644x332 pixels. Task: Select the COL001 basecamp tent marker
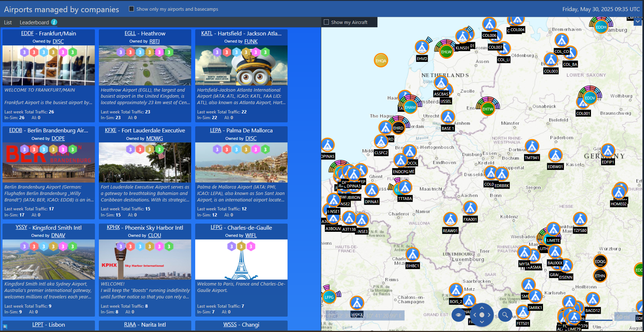pos(583,103)
